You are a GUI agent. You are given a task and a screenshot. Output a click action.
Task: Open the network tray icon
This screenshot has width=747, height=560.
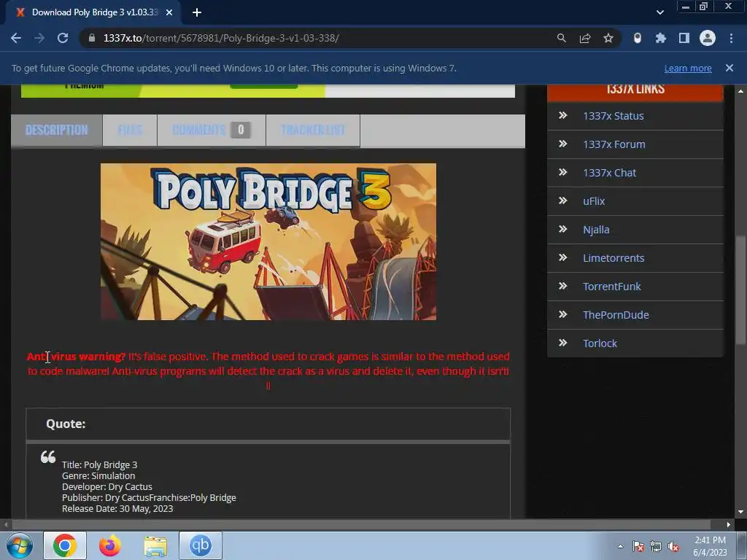[x=656, y=547]
